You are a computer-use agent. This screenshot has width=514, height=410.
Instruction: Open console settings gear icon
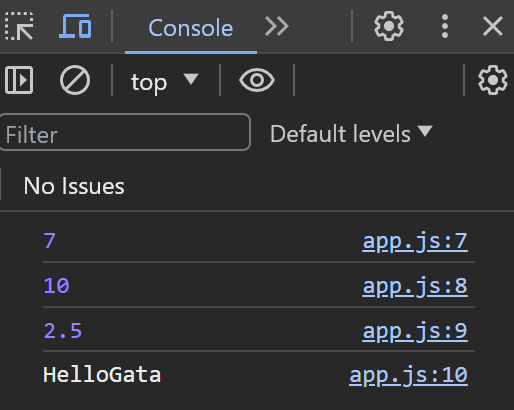point(493,80)
